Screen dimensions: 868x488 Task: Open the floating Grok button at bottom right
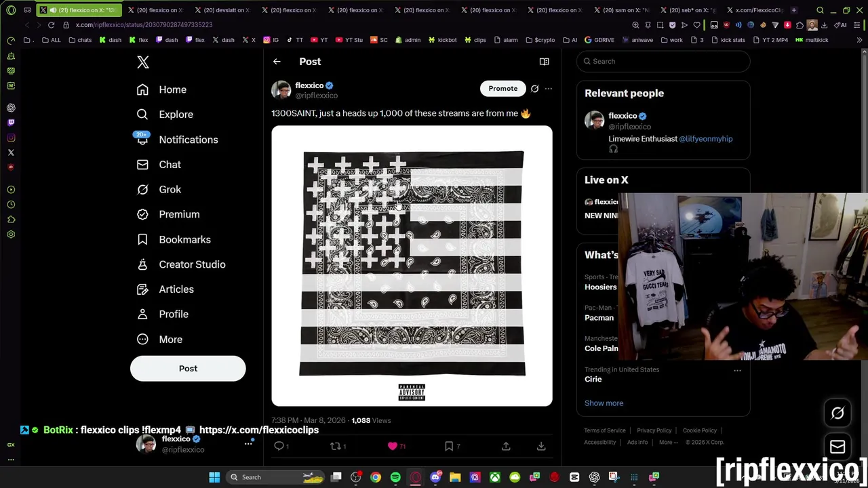coord(837,413)
